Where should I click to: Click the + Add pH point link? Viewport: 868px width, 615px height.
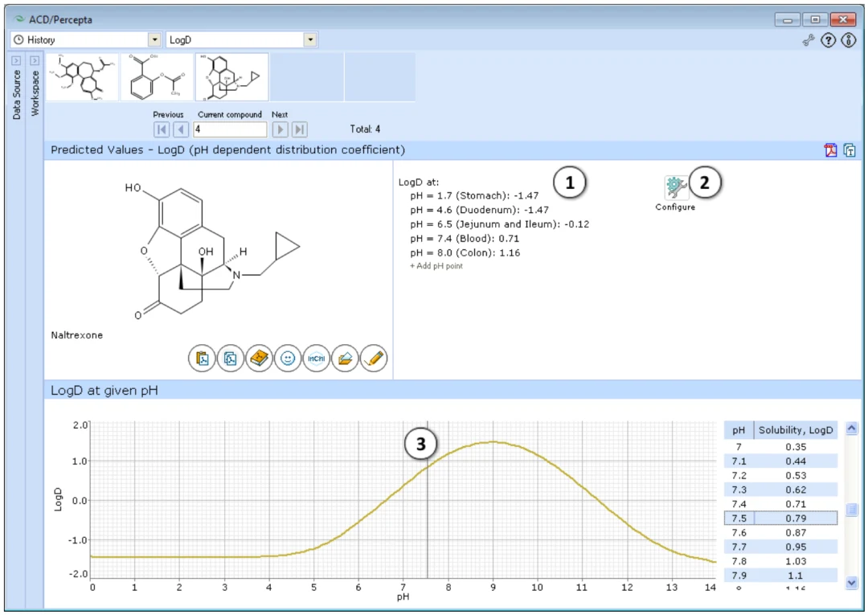click(436, 266)
